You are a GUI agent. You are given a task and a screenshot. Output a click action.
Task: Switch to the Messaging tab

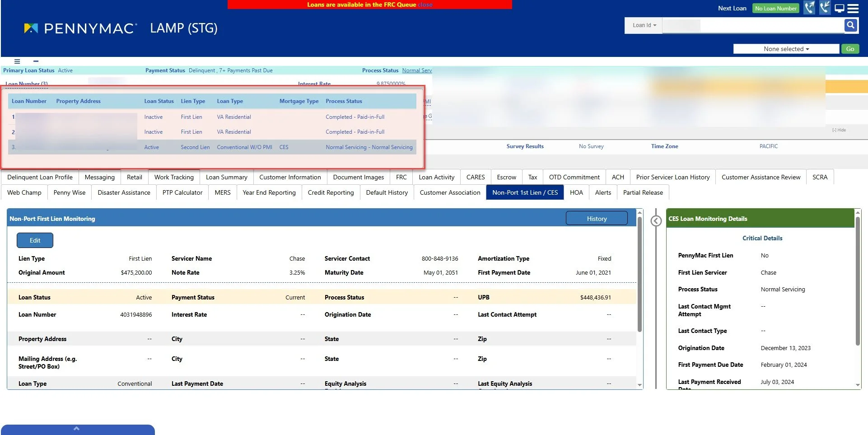(100, 177)
